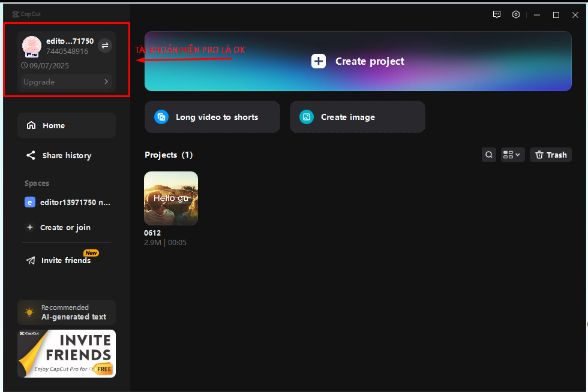The height and width of the screenshot is (392, 588).
Task: Click the paper plane Invite friends icon
Action: coord(31,261)
